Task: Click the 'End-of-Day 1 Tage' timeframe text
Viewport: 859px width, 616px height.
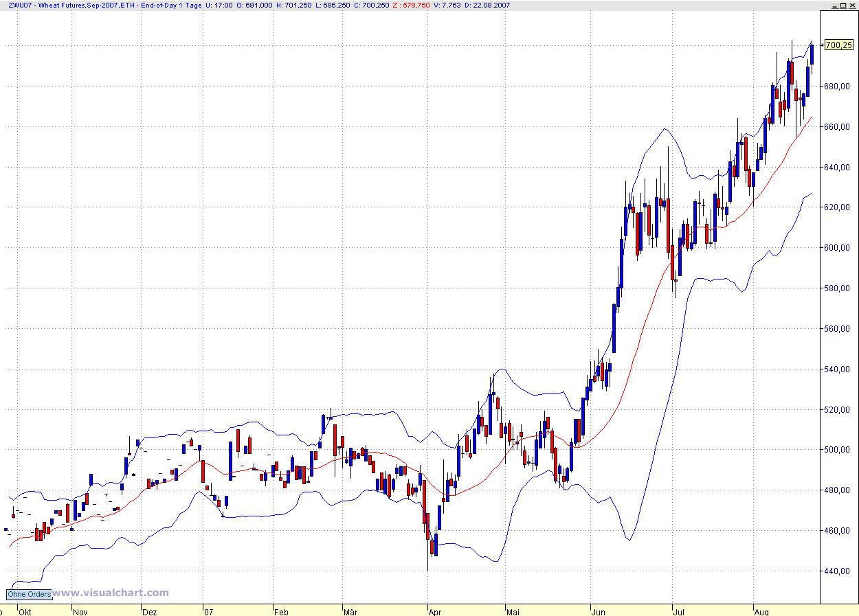Action: pyautogui.click(x=171, y=5)
